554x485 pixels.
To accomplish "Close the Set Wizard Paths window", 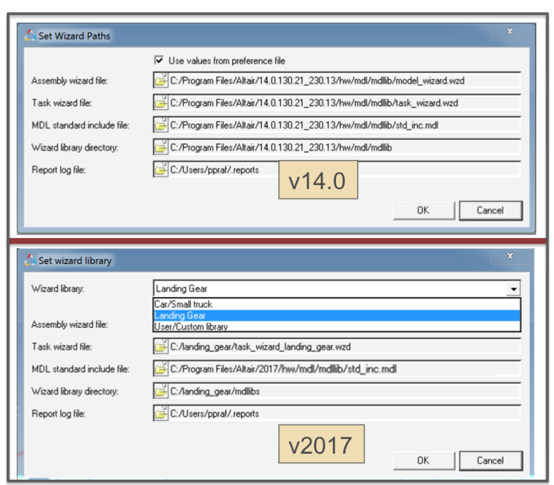I will point(510,31).
